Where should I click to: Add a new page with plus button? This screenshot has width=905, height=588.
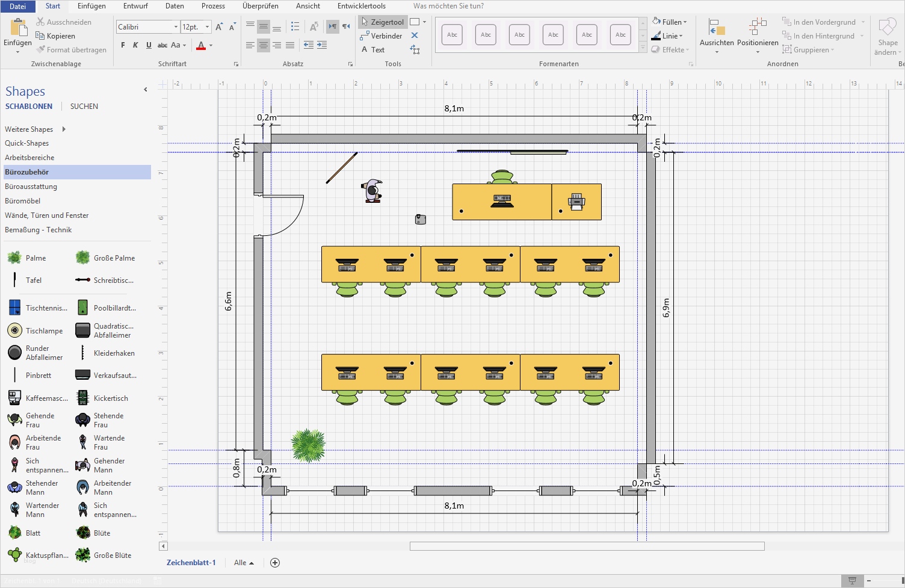[x=275, y=563]
